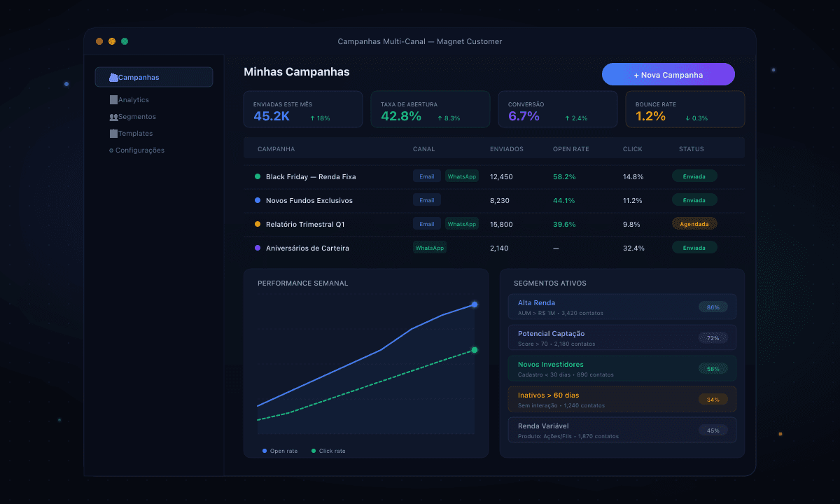The width and height of the screenshot is (840, 504).
Task: Expand the Alta Renda segment
Action: 622,307
